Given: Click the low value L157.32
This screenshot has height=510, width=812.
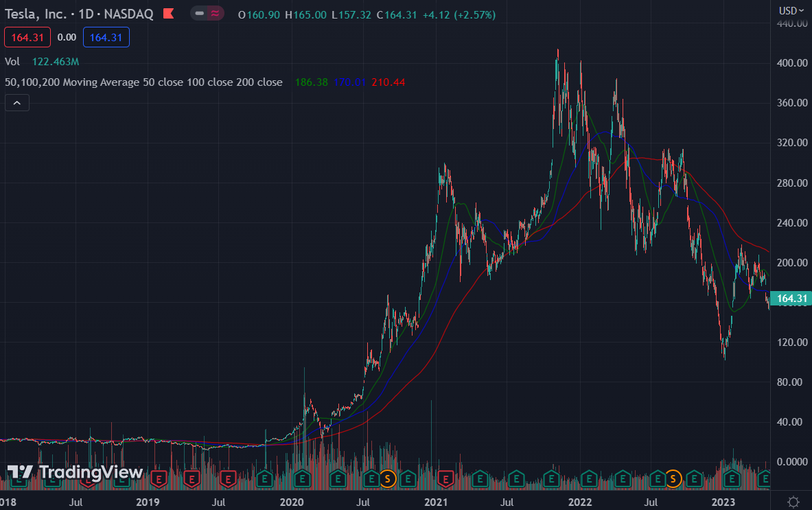Looking at the screenshot, I should click(351, 15).
